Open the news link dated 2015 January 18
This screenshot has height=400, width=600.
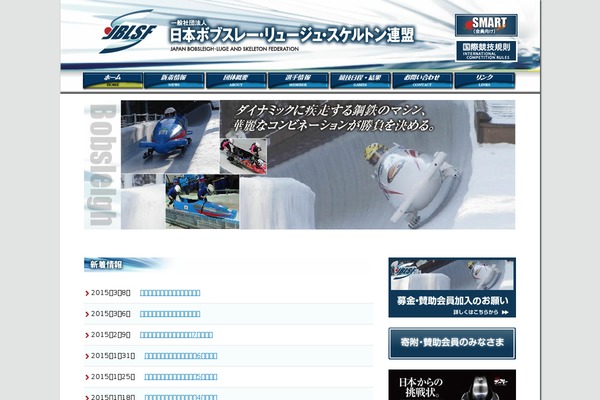[181, 397]
